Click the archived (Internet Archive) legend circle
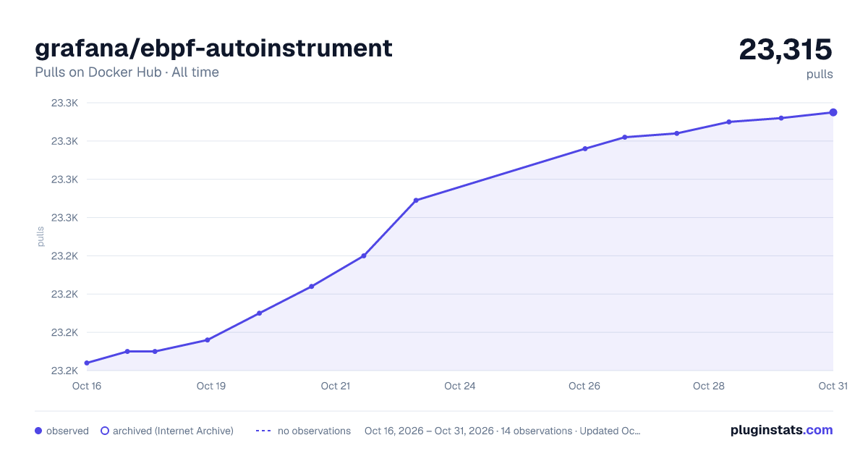The image size is (868, 456). (x=105, y=431)
